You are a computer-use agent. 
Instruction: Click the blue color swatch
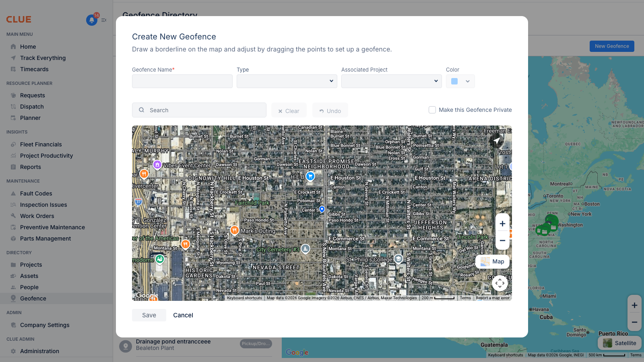[x=454, y=81]
